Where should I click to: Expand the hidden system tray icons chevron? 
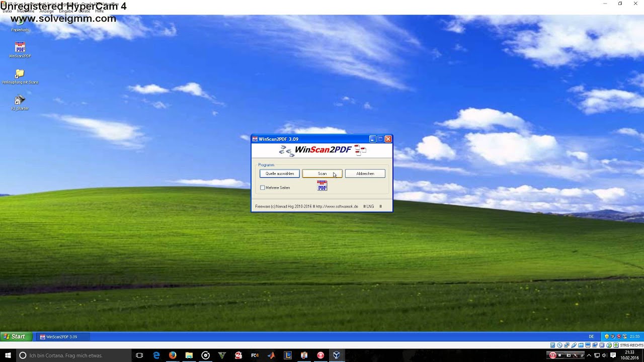pos(589,355)
